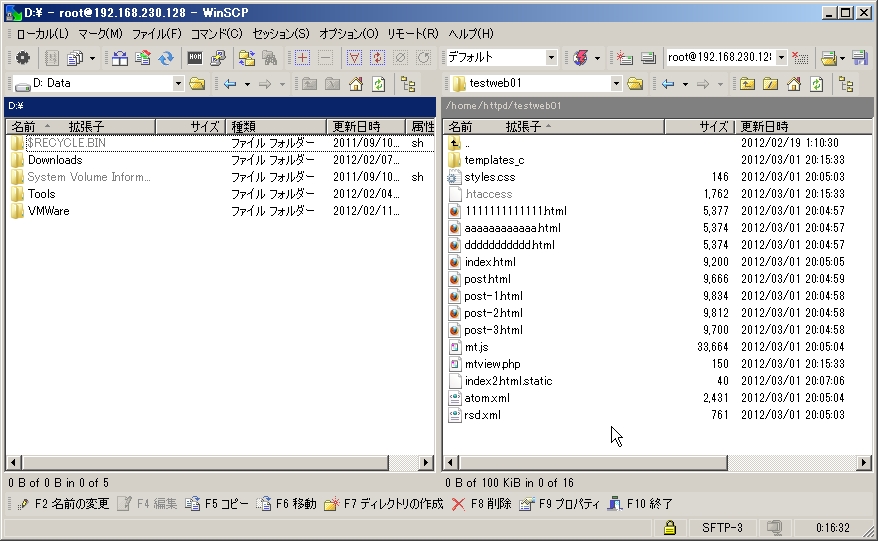Go back in remote panel

click(668, 84)
